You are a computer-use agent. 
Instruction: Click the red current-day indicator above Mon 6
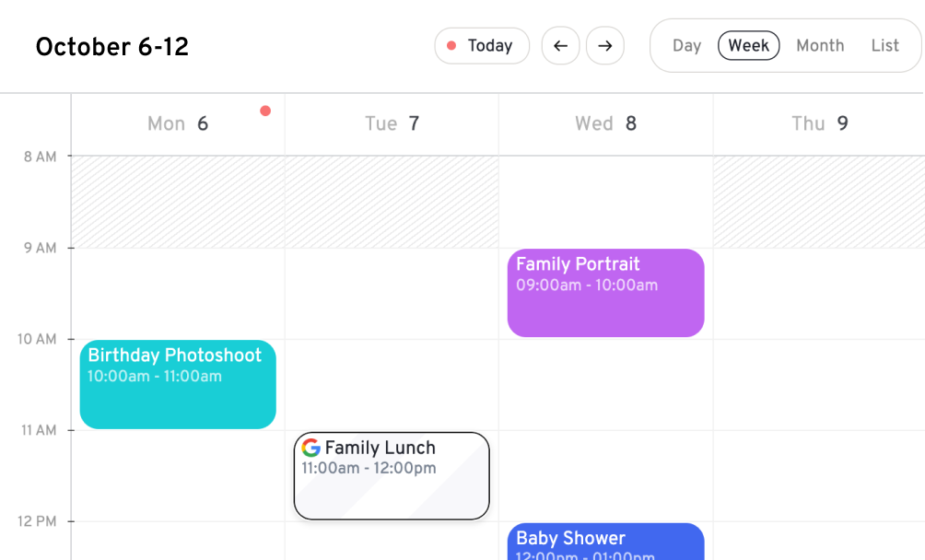click(x=265, y=111)
